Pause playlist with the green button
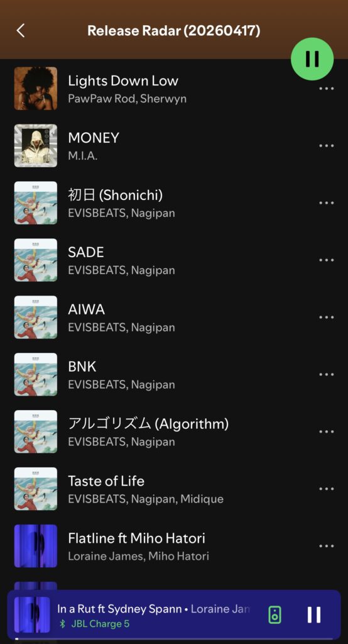The width and height of the screenshot is (348, 644). click(x=312, y=58)
